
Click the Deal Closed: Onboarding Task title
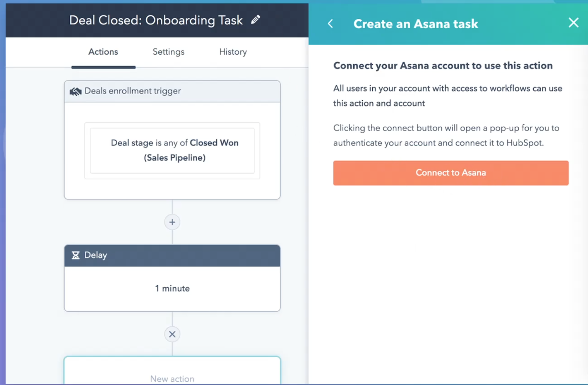[x=156, y=20]
